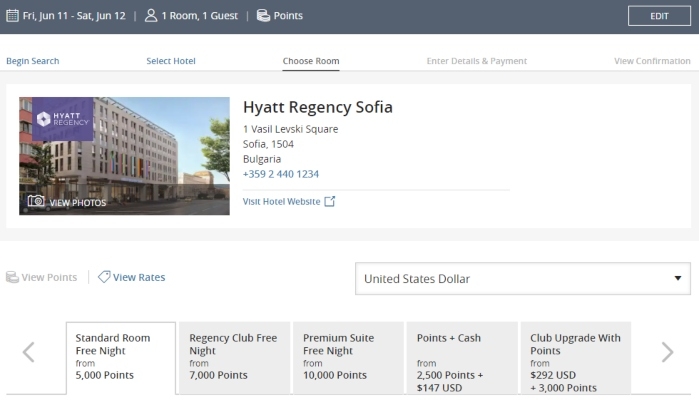Viewport: 699px width, 400px height.
Task: Go back to Begin Search step
Action: tap(33, 61)
